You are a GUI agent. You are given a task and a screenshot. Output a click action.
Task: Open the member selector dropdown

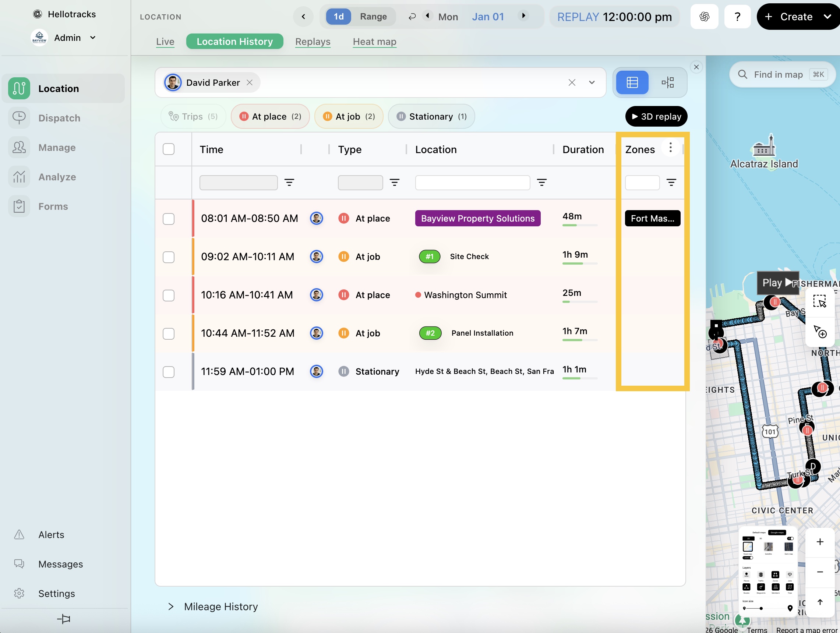pyautogui.click(x=592, y=82)
